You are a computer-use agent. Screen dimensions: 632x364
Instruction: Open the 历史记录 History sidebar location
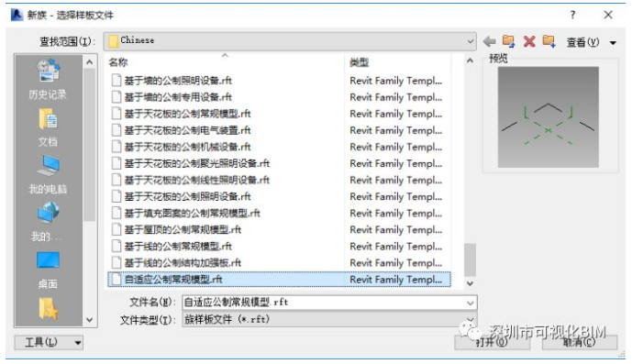pos(48,79)
